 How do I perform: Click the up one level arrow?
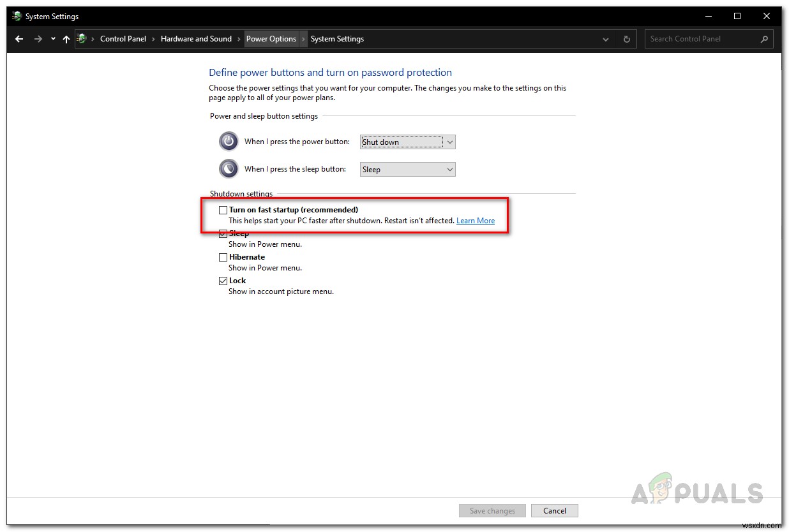coord(66,39)
